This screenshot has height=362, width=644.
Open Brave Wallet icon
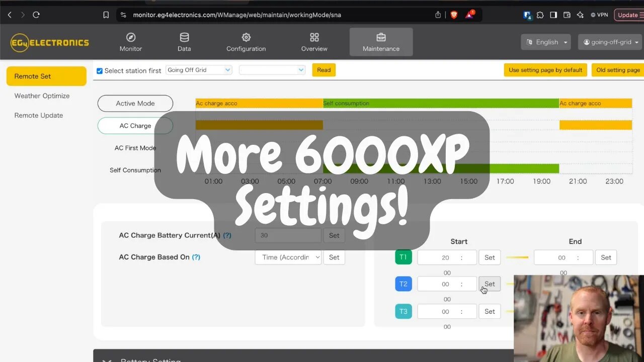567,15
